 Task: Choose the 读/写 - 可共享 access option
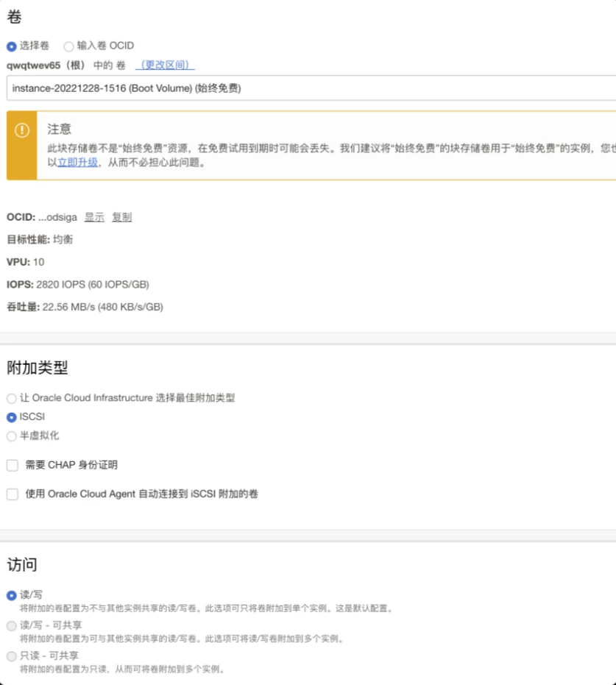(11, 625)
